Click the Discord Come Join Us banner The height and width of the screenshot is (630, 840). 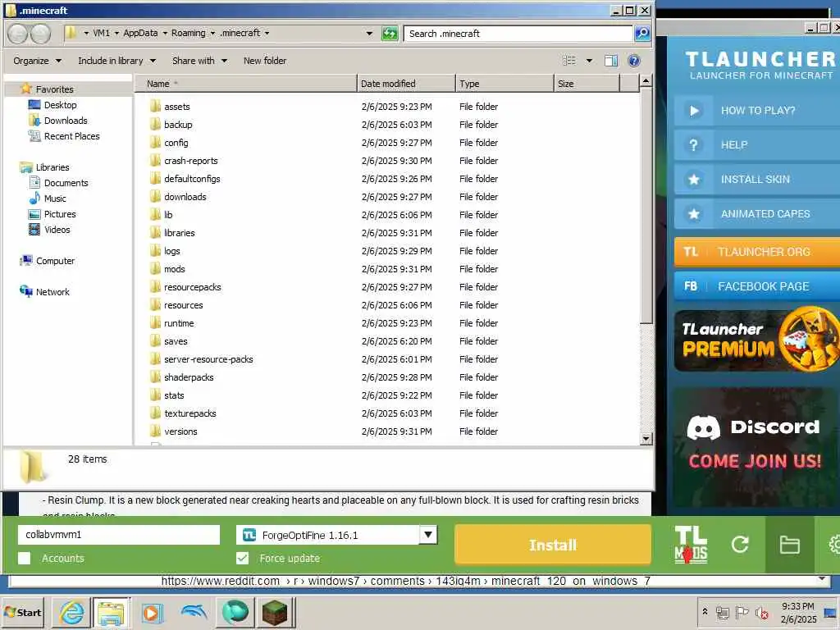[755, 445]
